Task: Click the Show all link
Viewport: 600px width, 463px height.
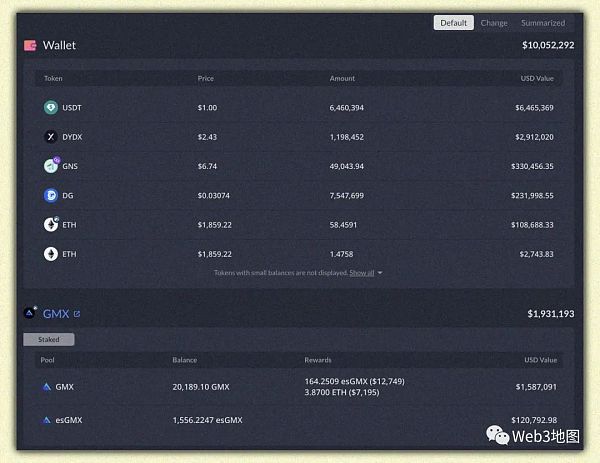Action: [x=362, y=273]
